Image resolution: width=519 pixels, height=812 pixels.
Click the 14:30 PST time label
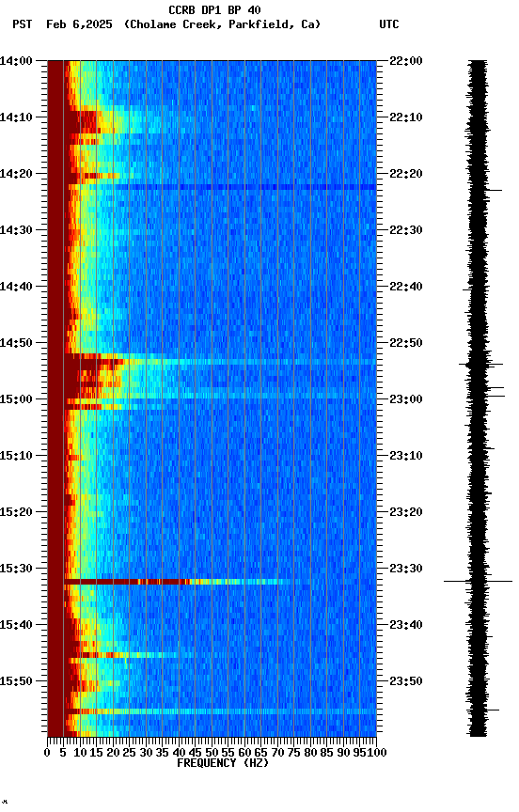coord(16,230)
